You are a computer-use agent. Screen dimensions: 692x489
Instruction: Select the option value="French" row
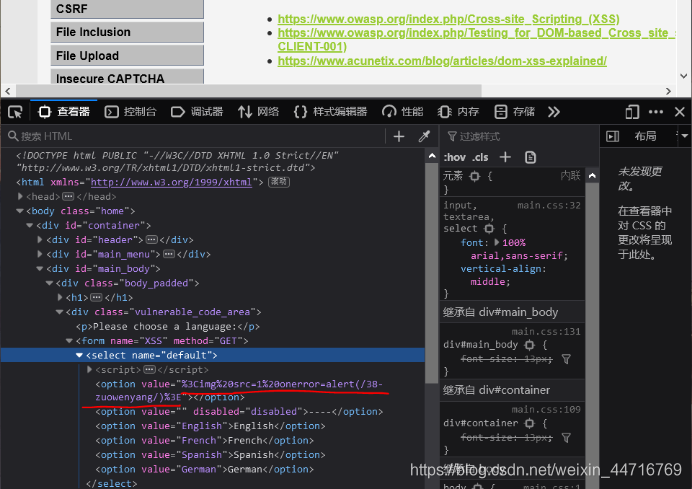tap(205, 440)
